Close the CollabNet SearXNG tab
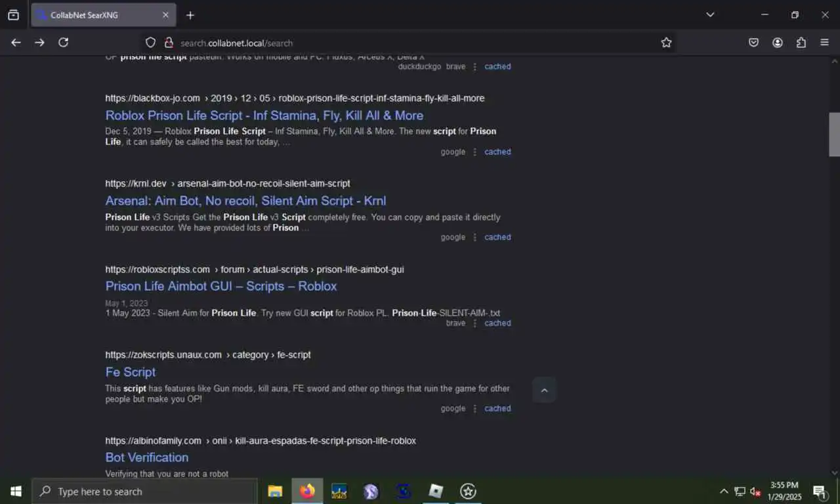 point(165,15)
